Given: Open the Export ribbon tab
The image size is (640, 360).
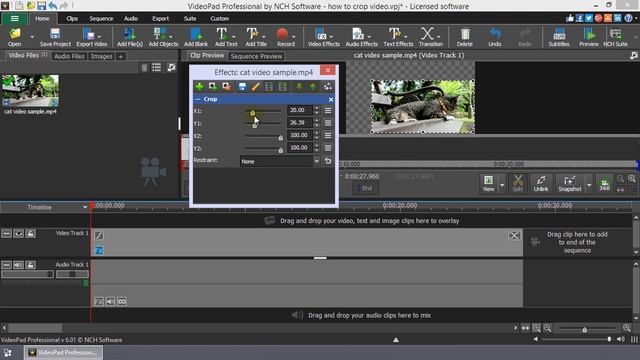Looking at the screenshot, I should click(160, 18).
